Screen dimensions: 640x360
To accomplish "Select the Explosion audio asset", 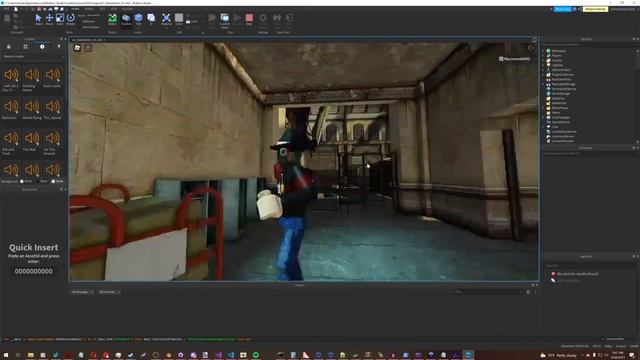I will tap(11, 107).
